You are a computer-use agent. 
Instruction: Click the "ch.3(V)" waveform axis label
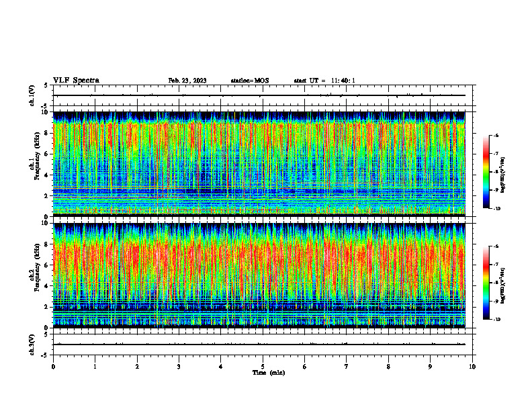32,345
